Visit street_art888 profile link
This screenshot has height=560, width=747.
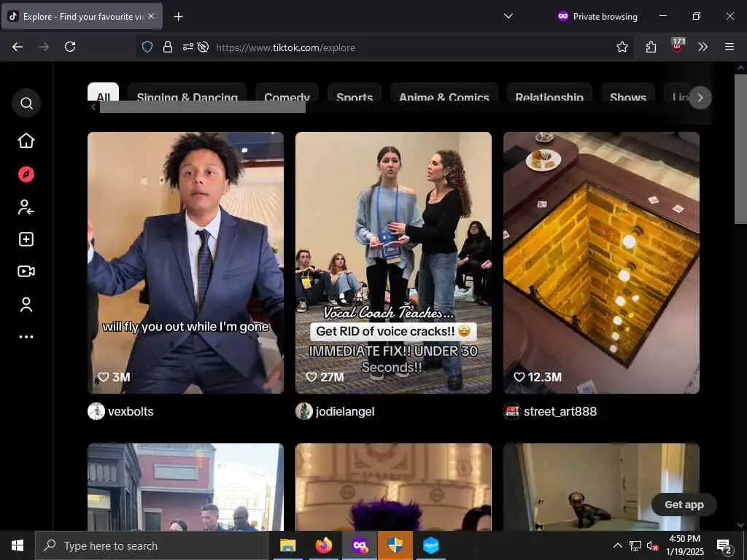point(560,411)
